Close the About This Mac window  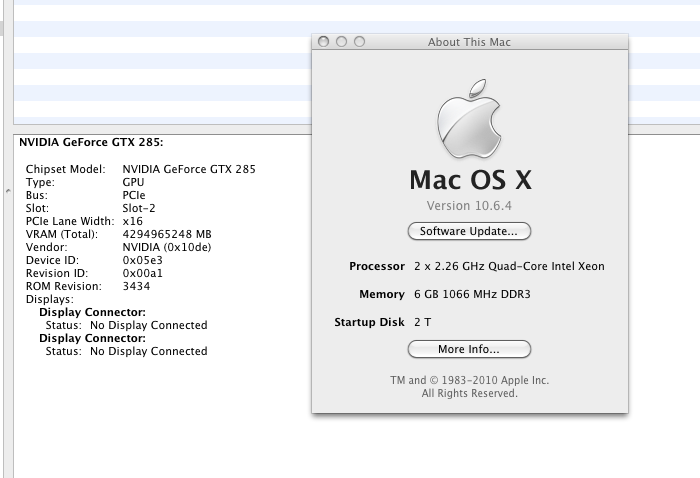pyautogui.click(x=324, y=42)
